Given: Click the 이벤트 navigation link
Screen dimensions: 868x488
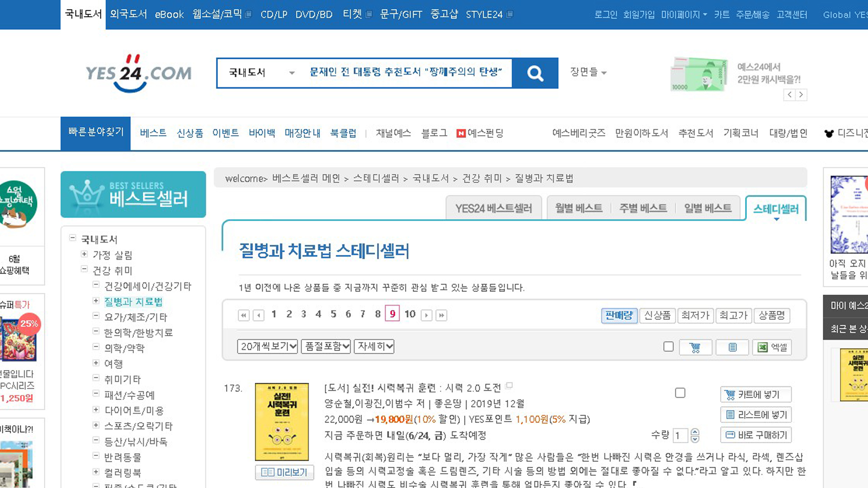Looking at the screenshot, I should [x=226, y=133].
